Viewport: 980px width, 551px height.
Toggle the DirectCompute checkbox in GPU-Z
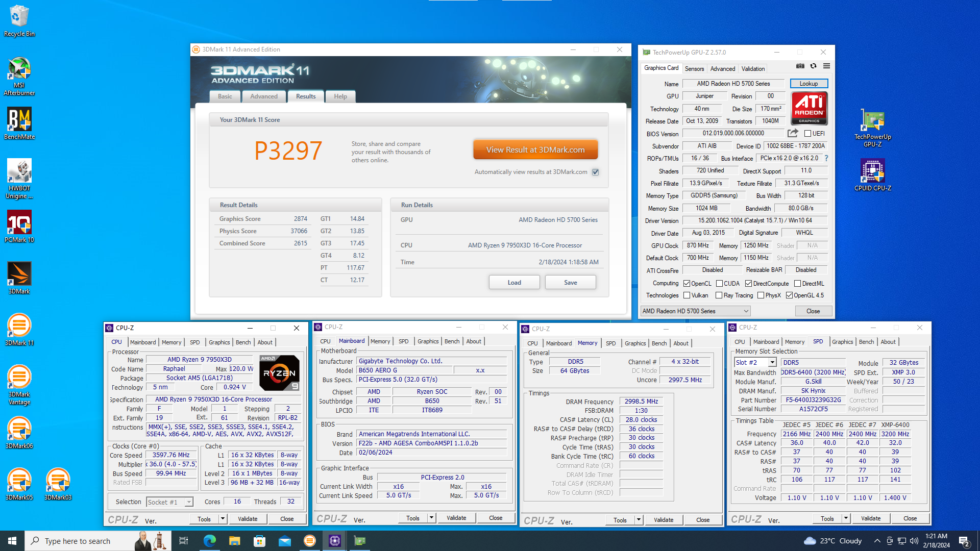coord(748,284)
